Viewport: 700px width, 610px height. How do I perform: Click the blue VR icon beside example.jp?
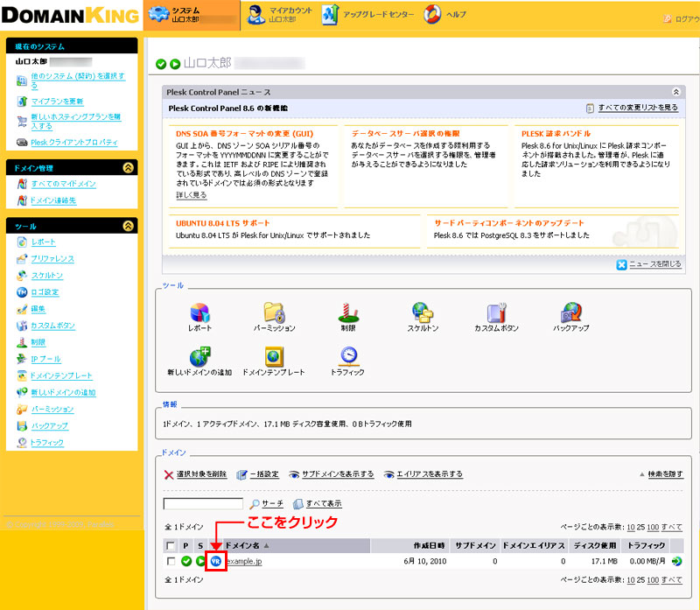(x=216, y=561)
